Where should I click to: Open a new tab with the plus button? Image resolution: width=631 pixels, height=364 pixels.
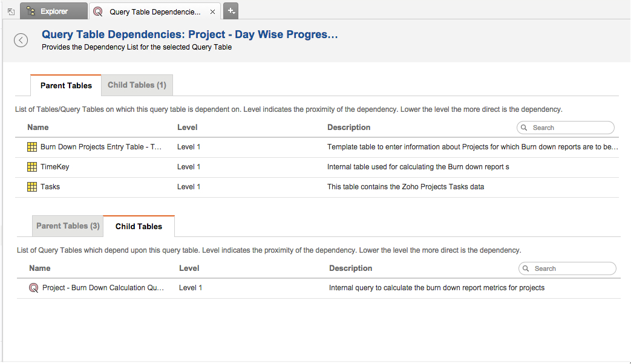230,11
